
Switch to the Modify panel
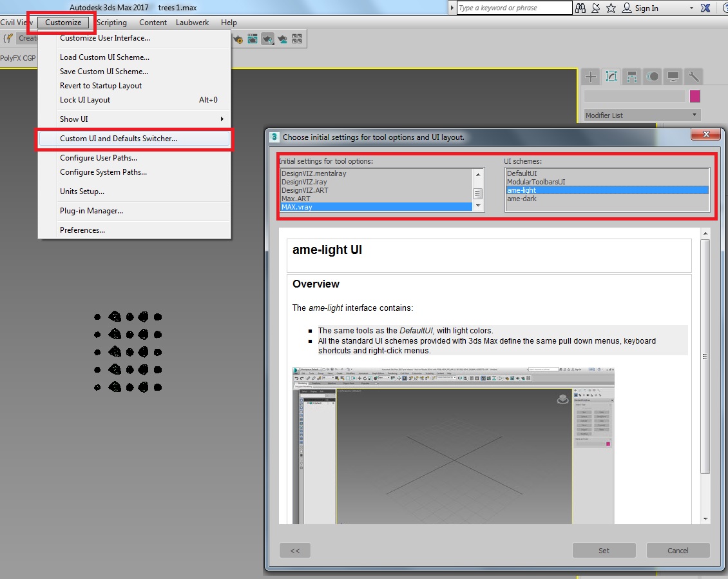click(611, 76)
